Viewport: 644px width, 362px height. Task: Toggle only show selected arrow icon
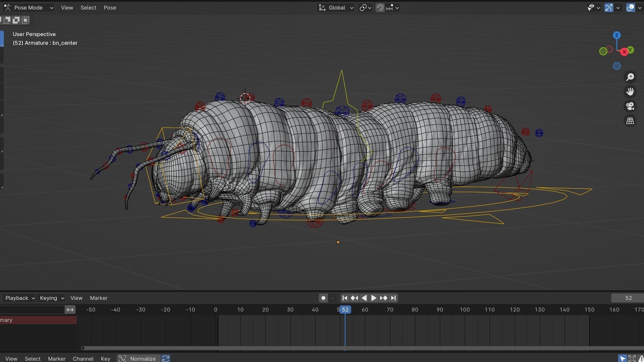622,358
